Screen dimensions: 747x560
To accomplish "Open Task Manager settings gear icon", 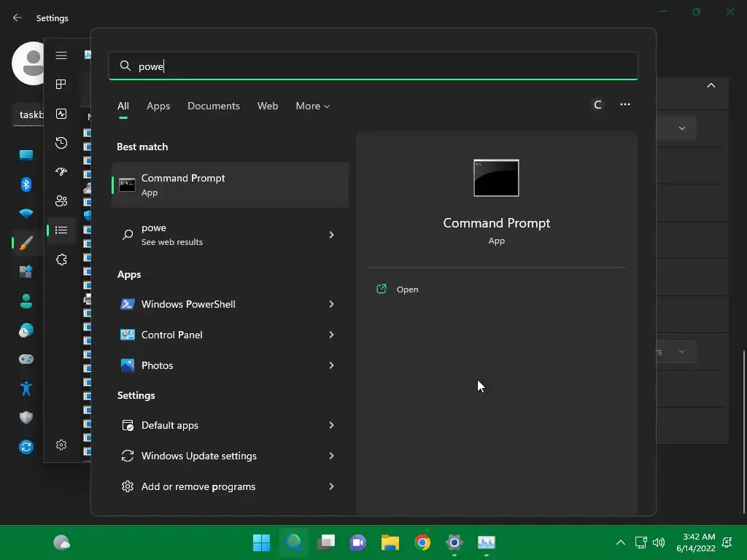I will tap(61, 445).
